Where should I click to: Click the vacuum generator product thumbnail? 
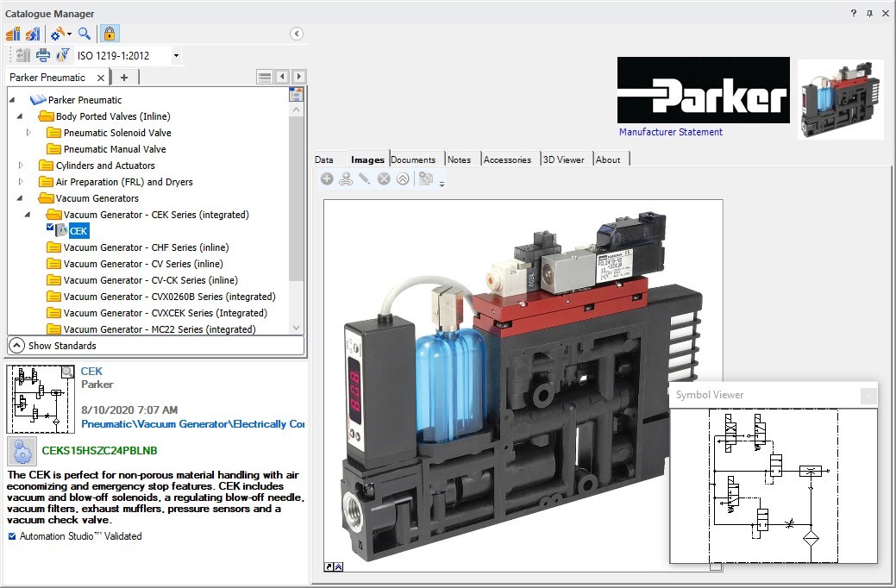coord(840,98)
